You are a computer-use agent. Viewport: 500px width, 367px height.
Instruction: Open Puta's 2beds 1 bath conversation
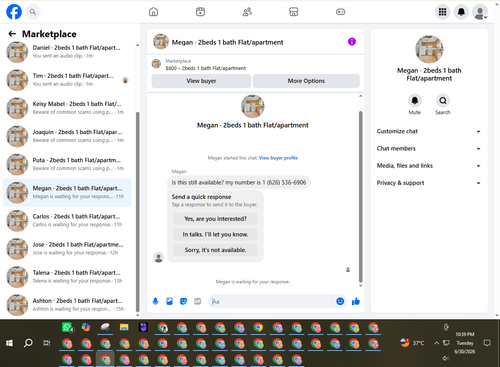click(68, 164)
